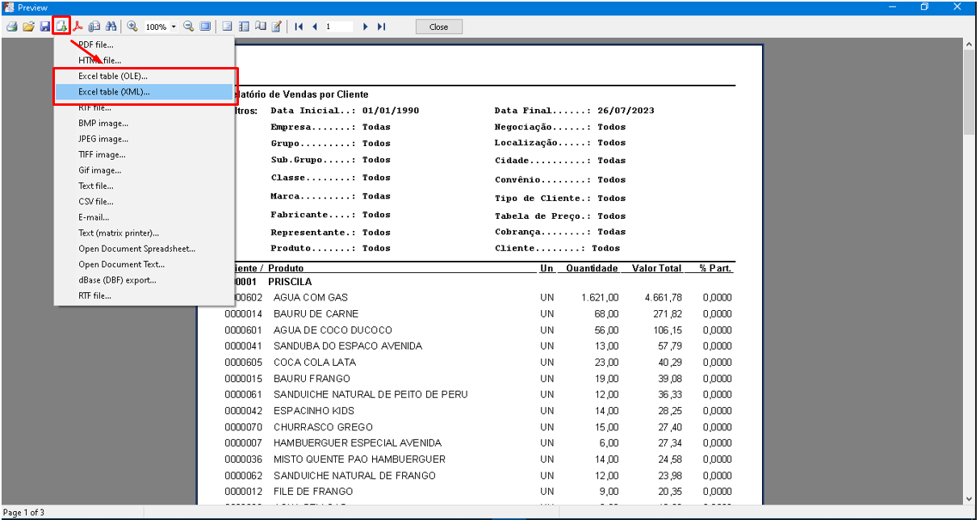
Task: Click the 'Quantidade' column header
Action: pos(593,268)
